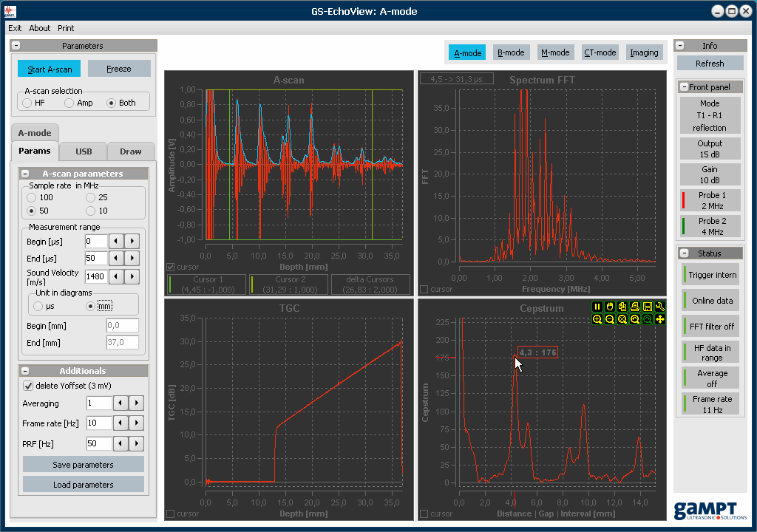
Task: Collapse the A-scan parameters section
Action: pyautogui.click(x=26, y=174)
